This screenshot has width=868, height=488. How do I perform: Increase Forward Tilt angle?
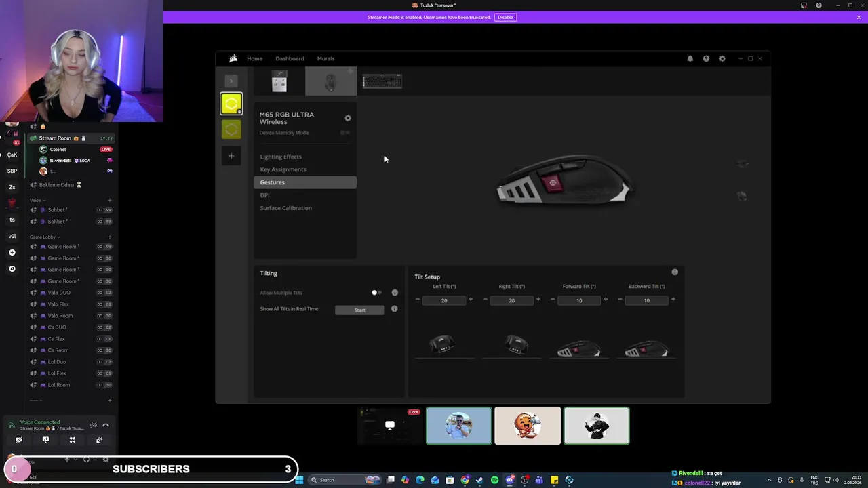606,300
